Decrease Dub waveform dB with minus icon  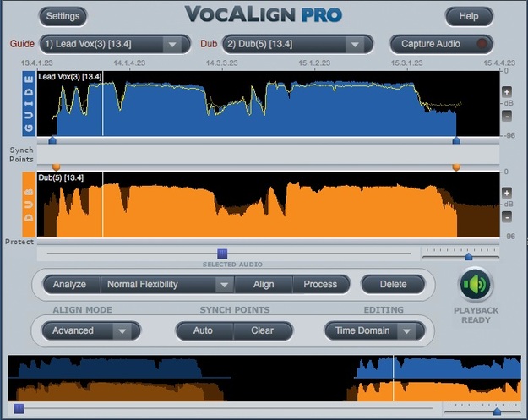(507, 217)
